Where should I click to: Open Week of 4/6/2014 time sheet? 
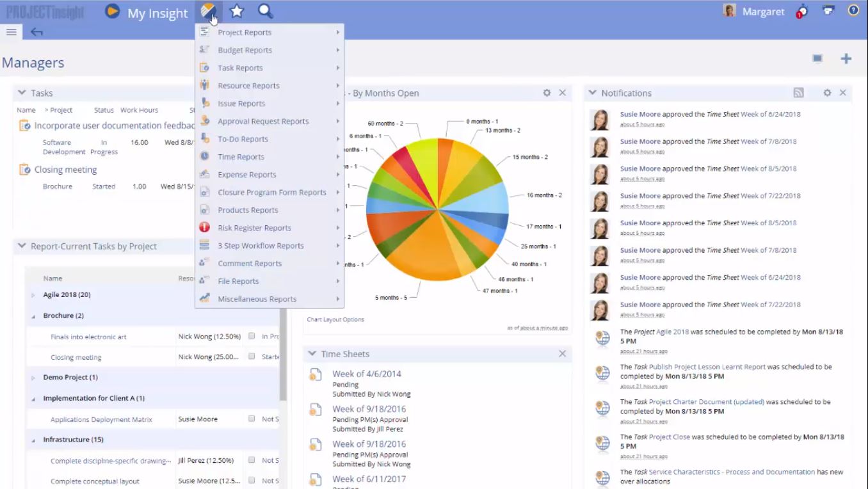[x=367, y=374]
